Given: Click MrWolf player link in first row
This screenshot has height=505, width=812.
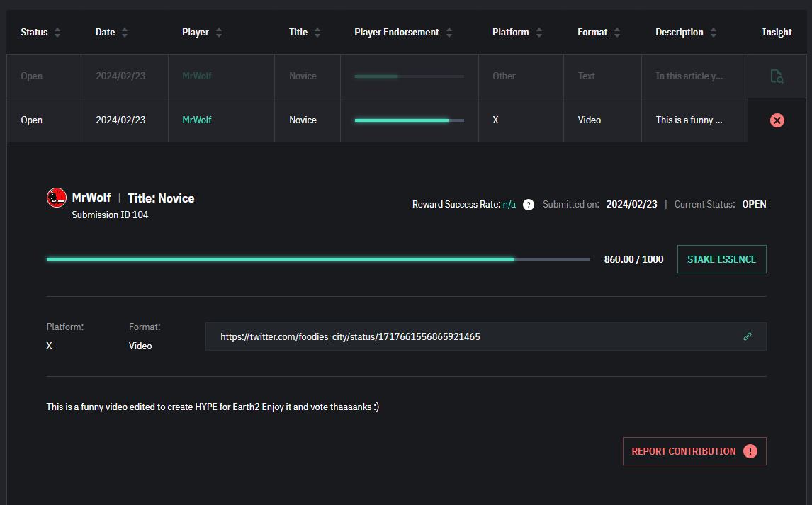Looking at the screenshot, I should [x=197, y=76].
